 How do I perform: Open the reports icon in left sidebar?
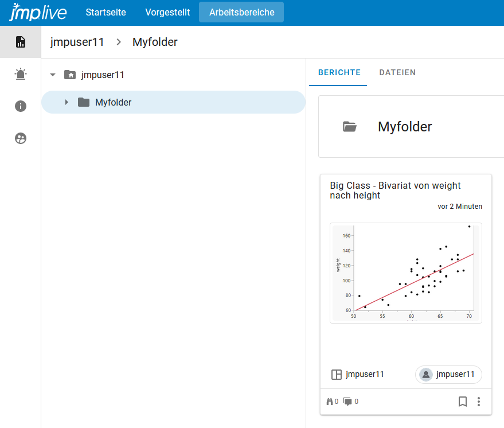pyautogui.click(x=21, y=42)
